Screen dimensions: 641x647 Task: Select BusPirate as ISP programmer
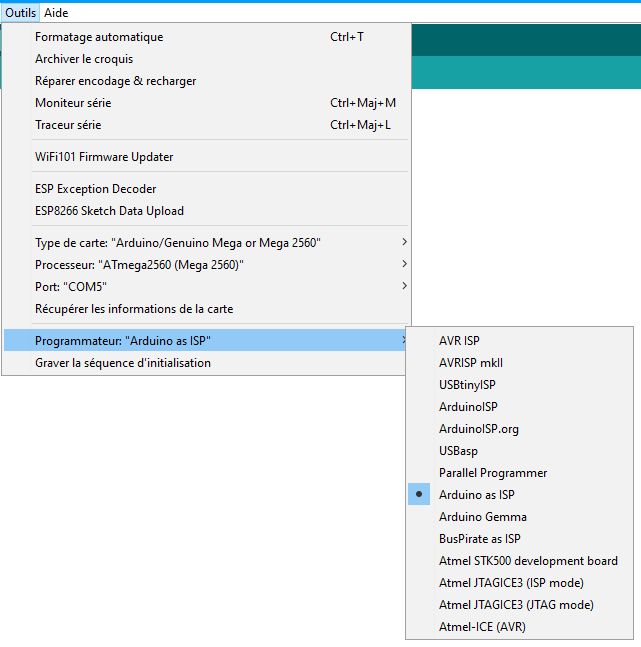[520, 538]
